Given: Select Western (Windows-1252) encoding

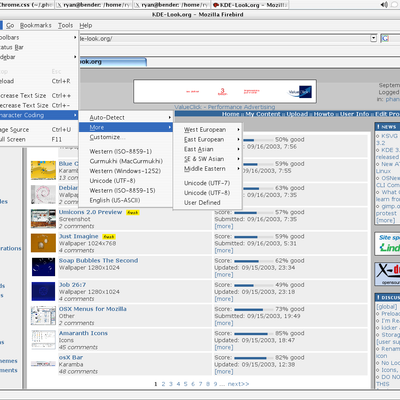Looking at the screenshot, I should pos(126,171).
